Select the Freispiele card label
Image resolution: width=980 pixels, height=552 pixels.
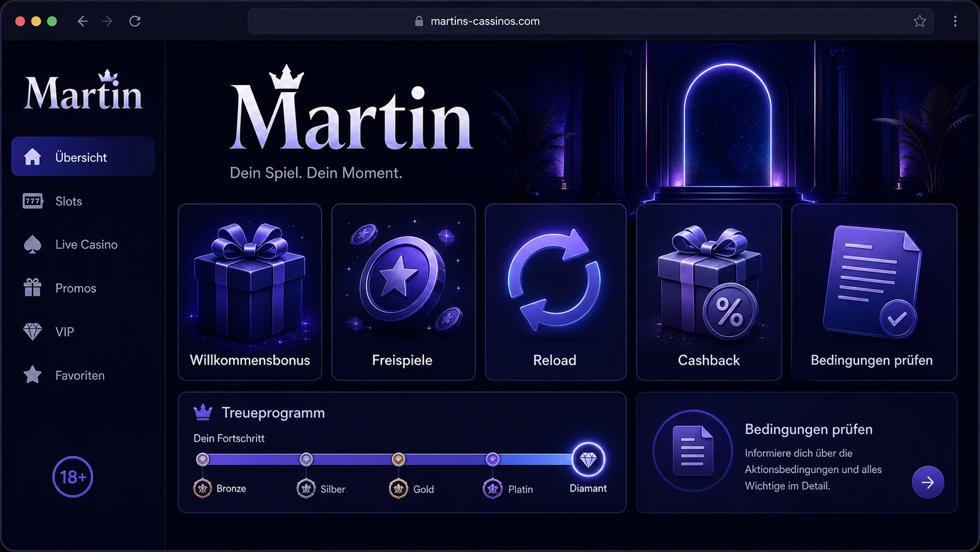(x=402, y=360)
